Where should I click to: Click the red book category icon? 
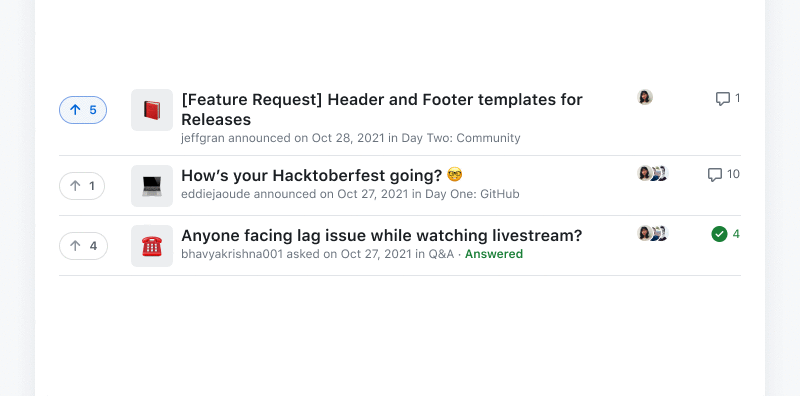(x=152, y=110)
